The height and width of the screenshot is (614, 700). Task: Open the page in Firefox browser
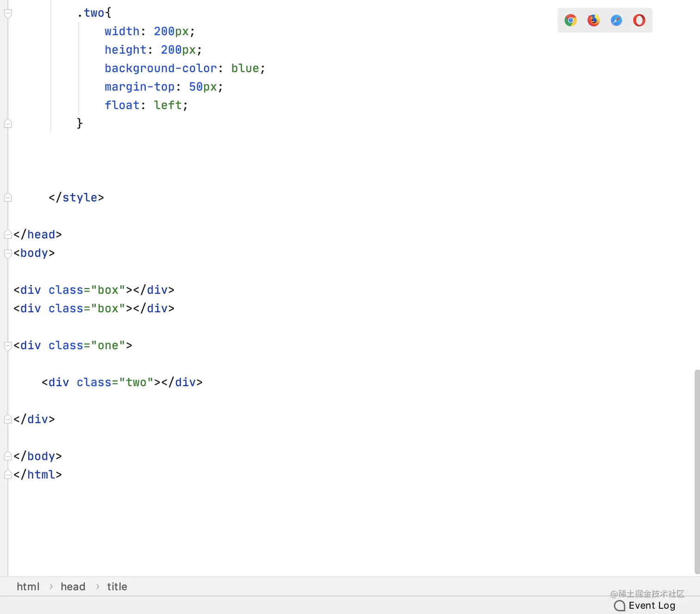click(594, 20)
